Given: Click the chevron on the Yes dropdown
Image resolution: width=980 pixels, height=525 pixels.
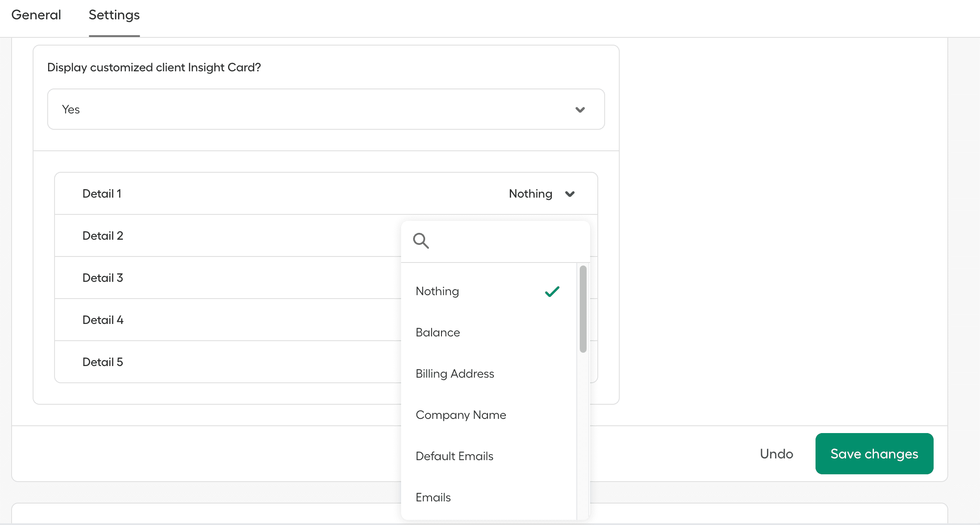Looking at the screenshot, I should click(x=580, y=110).
